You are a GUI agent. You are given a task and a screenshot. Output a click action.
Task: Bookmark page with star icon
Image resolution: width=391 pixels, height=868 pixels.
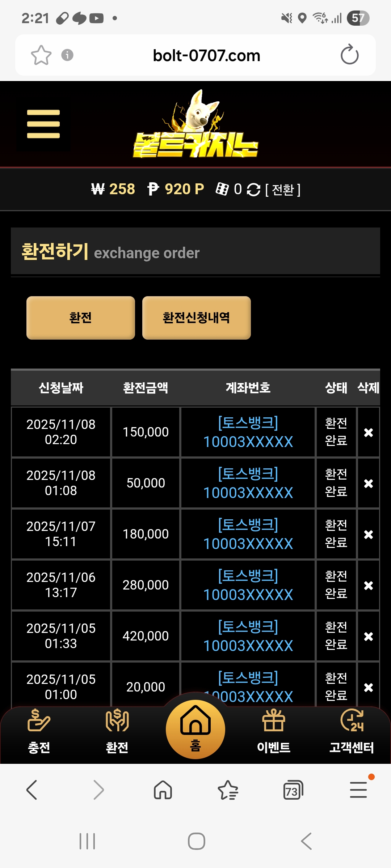point(41,55)
